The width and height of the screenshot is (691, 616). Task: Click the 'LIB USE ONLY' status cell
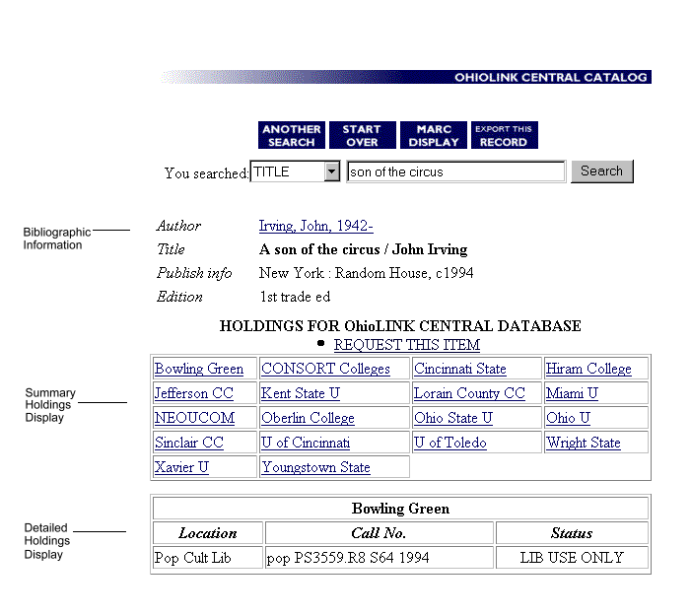click(x=572, y=558)
